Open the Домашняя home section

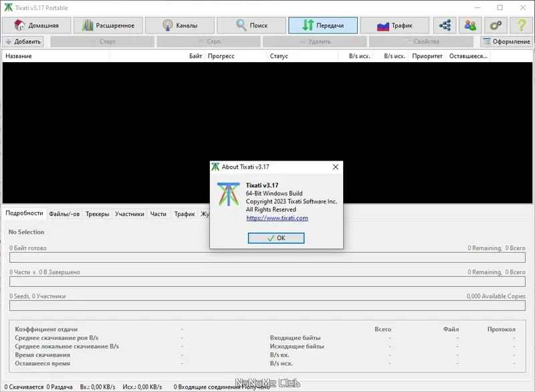tap(37, 25)
